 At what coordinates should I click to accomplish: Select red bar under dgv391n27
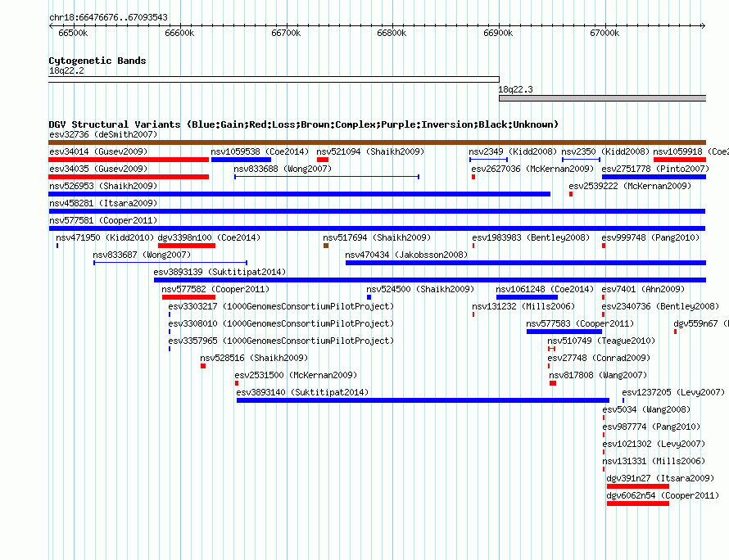pyautogui.click(x=638, y=486)
